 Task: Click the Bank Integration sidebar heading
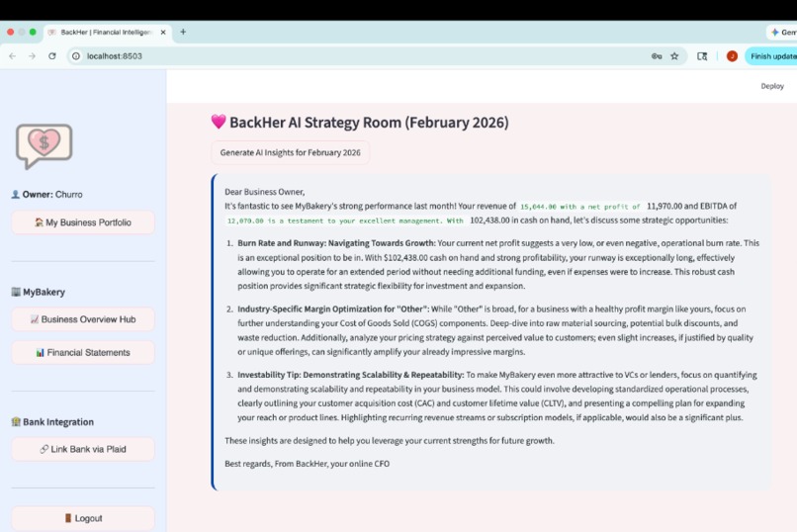pyautogui.click(x=58, y=421)
